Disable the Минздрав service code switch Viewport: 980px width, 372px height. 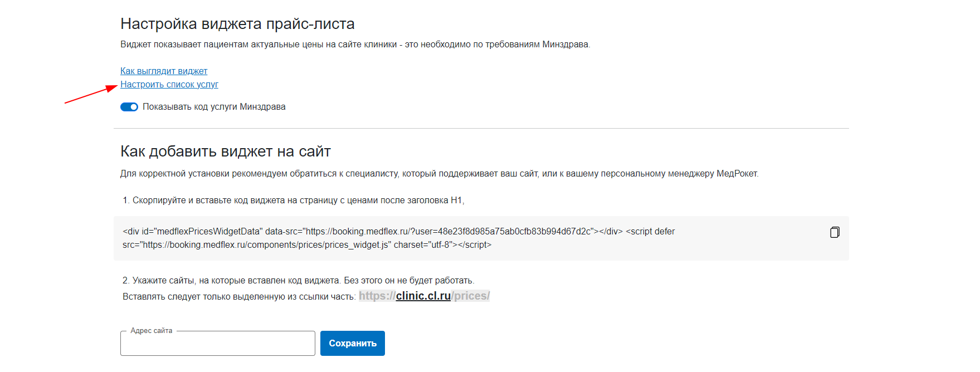[x=129, y=107]
